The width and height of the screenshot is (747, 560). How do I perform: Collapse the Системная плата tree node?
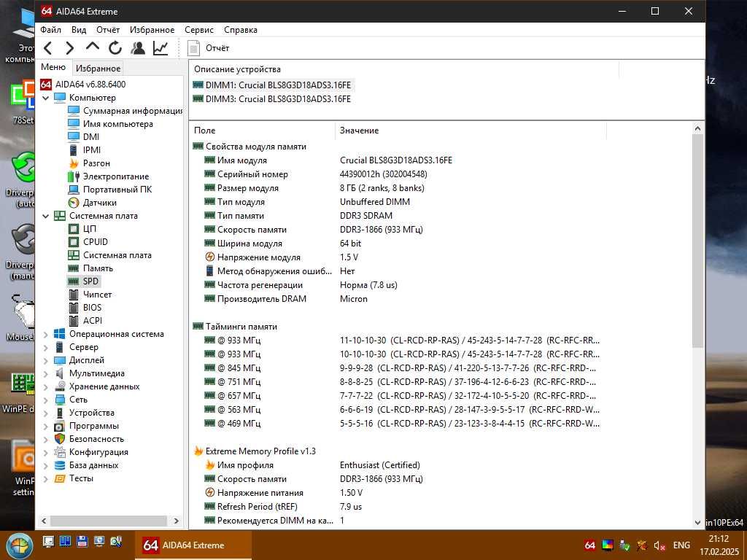[x=46, y=216]
